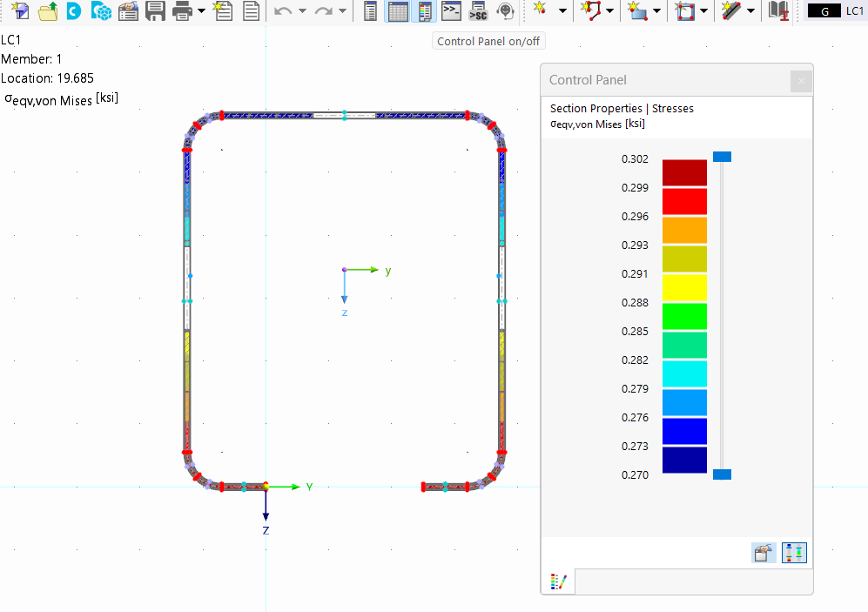The height and width of the screenshot is (612, 868).
Task: Toggle the Control Panel on/off button
Action: (425, 11)
